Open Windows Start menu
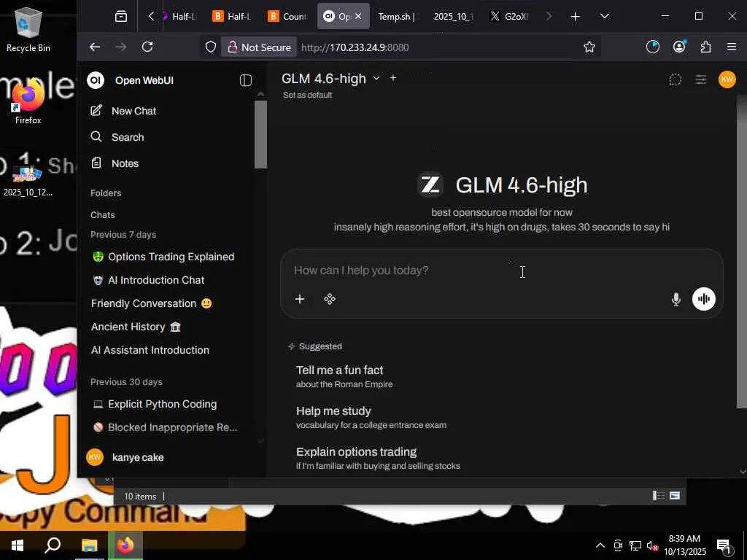The height and width of the screenshot is (560, 747). click(18, 545)
